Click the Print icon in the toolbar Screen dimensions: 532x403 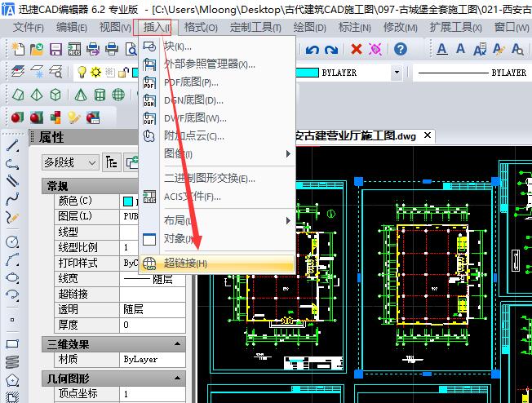pyautogui.click(x=112, y=49)
